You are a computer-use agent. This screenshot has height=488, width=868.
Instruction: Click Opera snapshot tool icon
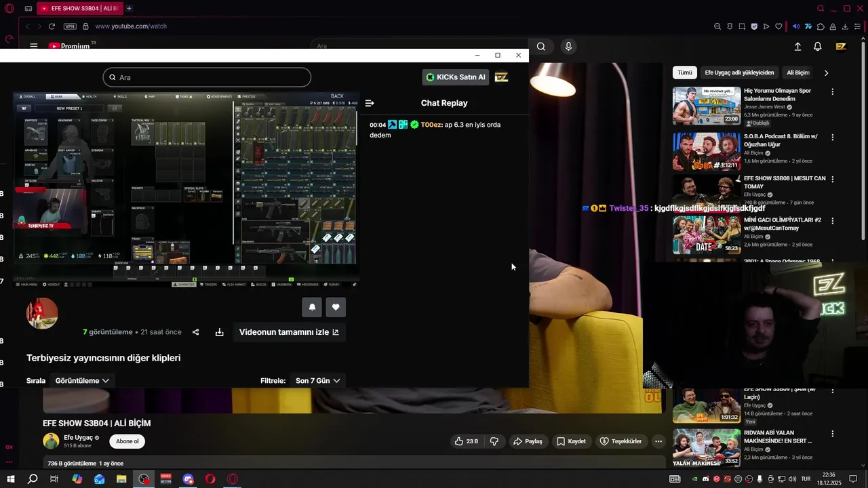pyautogui.click(x=742, y=26)
